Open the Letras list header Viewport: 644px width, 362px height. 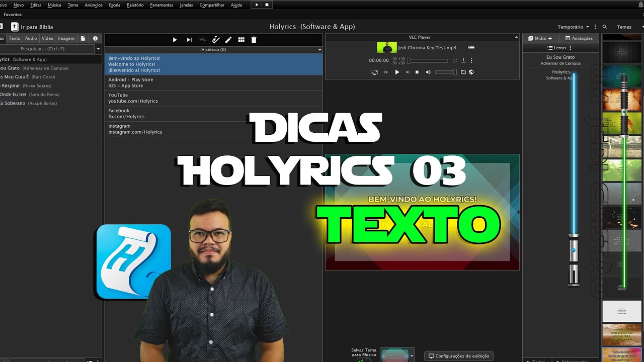point(560,48)
